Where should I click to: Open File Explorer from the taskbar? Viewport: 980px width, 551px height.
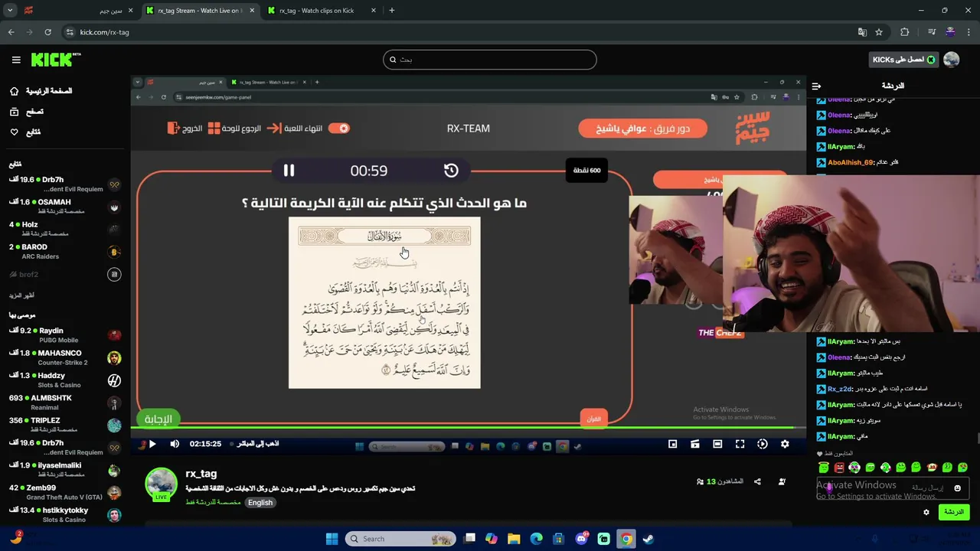tap(514, 539)
